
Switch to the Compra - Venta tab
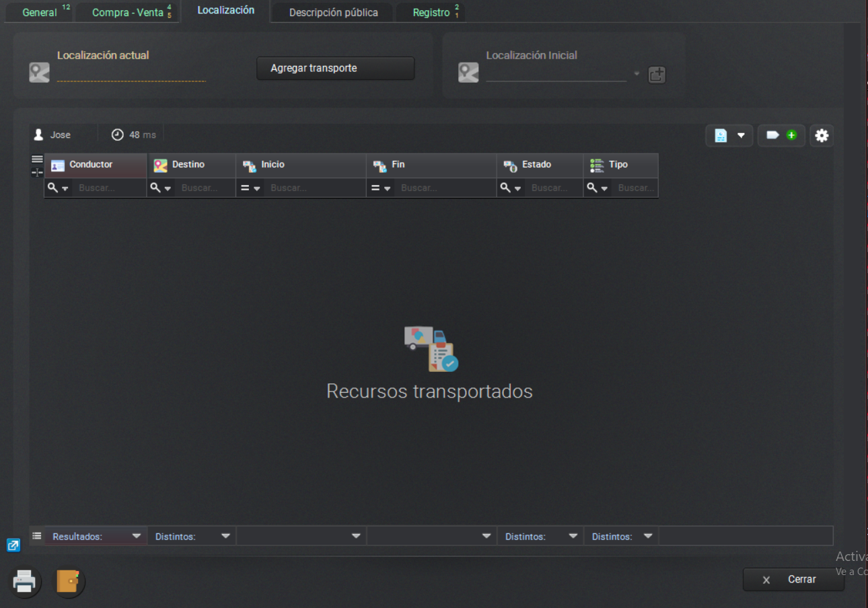127,11
